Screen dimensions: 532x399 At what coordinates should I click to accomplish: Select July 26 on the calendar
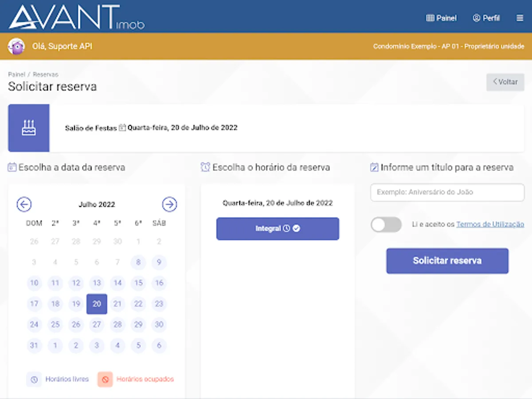(x=76, y=325)
